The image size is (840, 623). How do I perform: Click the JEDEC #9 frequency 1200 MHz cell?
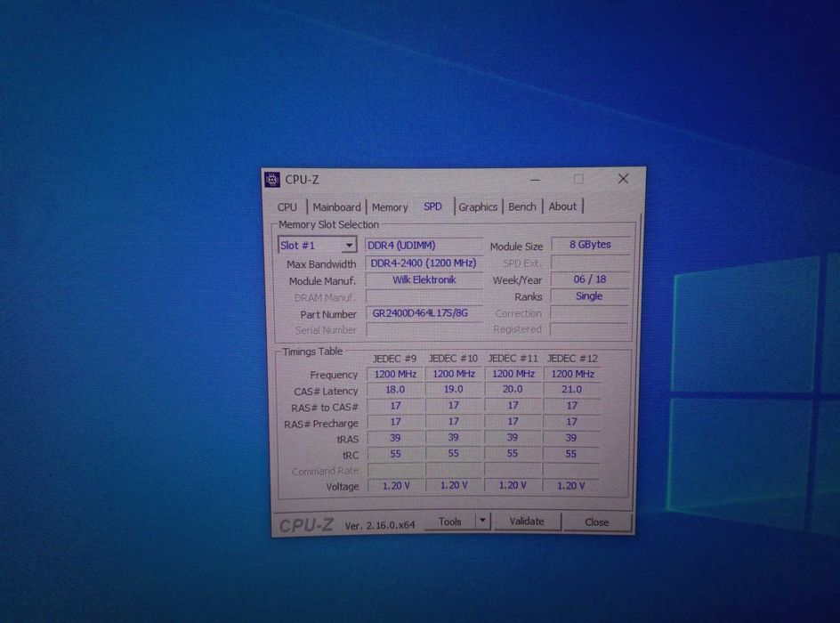point(395,374)
